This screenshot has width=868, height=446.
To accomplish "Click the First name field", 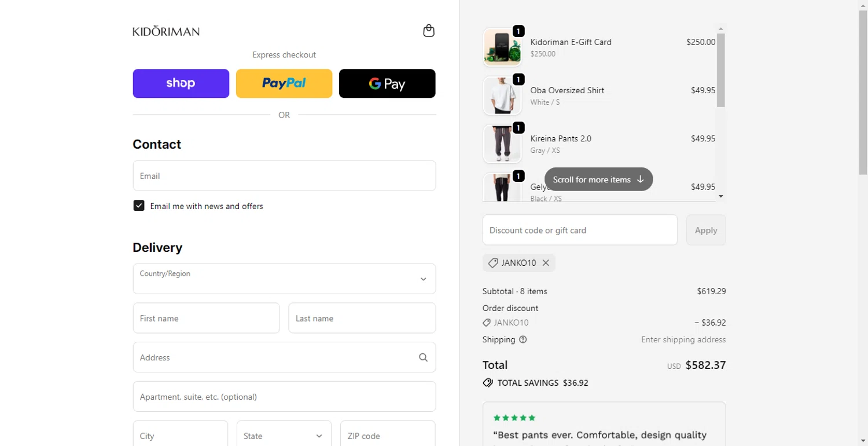I will click(x=207, y=318).
